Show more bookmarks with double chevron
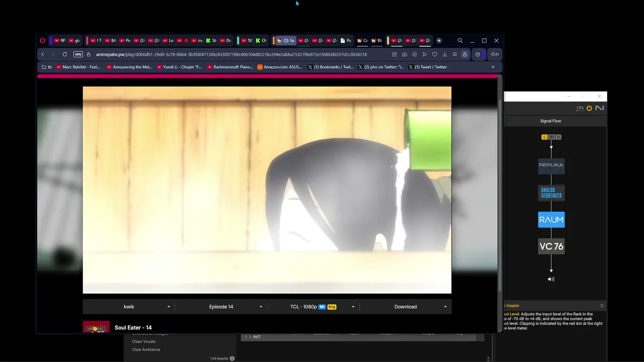 point(493,67)
